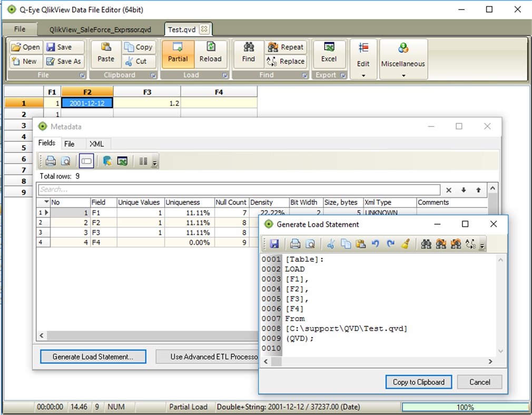The image size is (532, 415).
Task: Open the Replace tool in ribbon
Action: [285, 62]
